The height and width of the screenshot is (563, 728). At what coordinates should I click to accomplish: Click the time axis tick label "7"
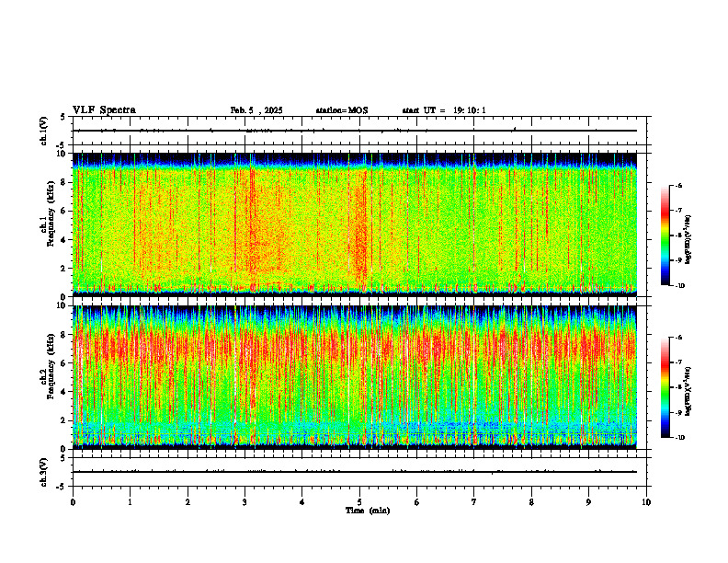(474, 502)
